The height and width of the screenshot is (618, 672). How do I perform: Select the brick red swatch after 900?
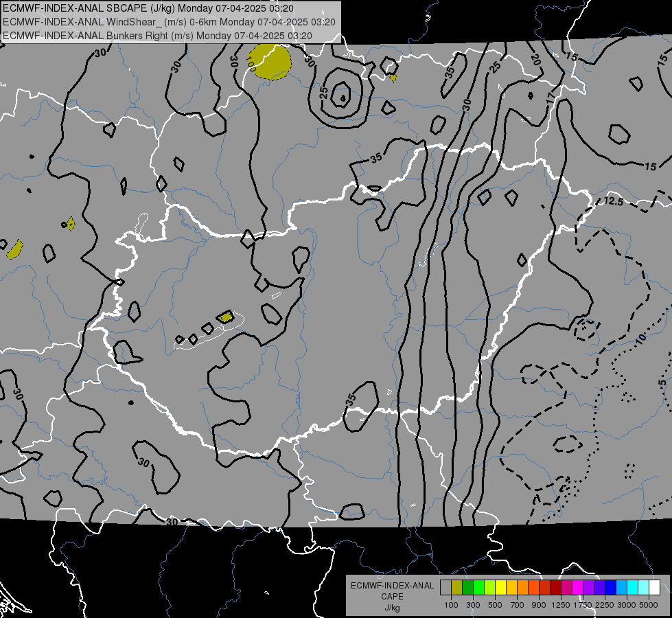point(545,588)
